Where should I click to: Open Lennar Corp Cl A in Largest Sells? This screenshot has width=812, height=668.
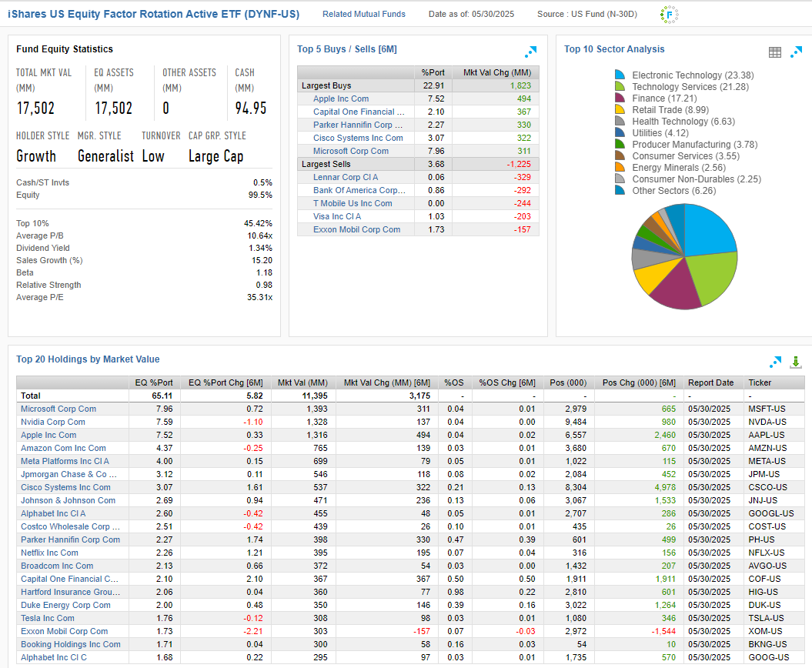pos(346,177)
